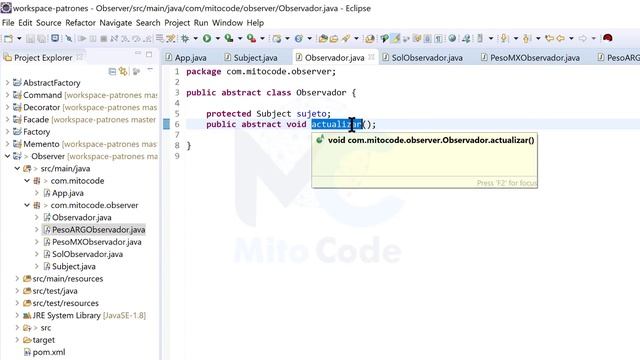640x360 pixels.
Task: Click the Debug bug icon
Action: tap(185, 38)
